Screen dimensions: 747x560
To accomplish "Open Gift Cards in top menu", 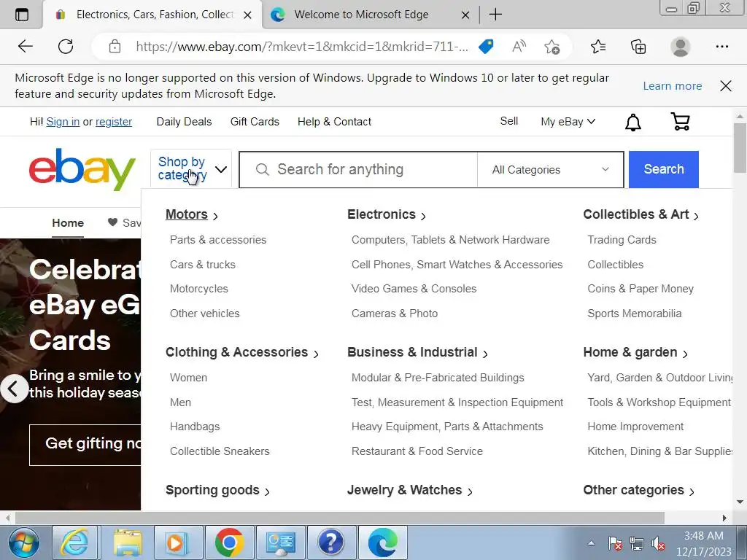I will [x=255, y=122].
